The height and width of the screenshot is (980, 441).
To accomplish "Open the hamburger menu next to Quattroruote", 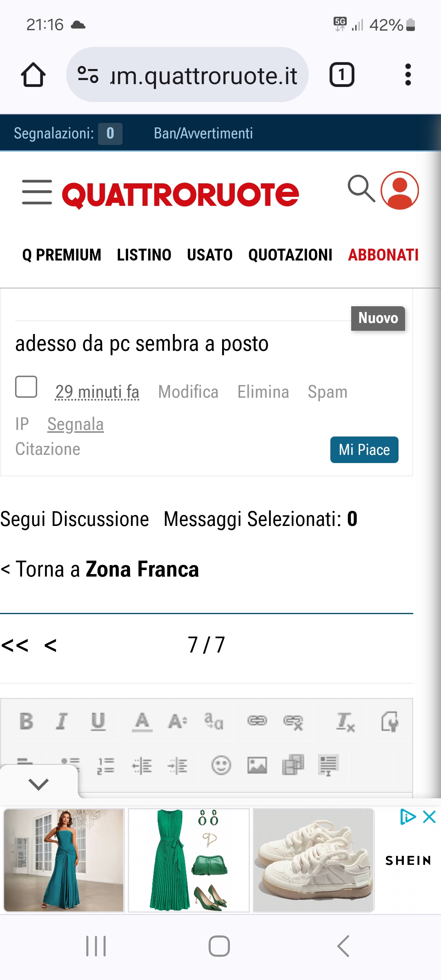I will click(x=37, y=192).
